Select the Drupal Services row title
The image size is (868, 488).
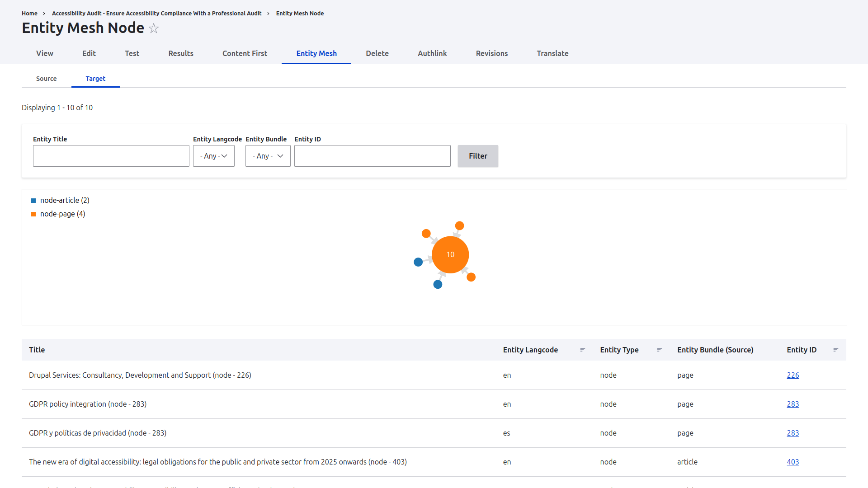pyautogui.click(x=140, y=375)
